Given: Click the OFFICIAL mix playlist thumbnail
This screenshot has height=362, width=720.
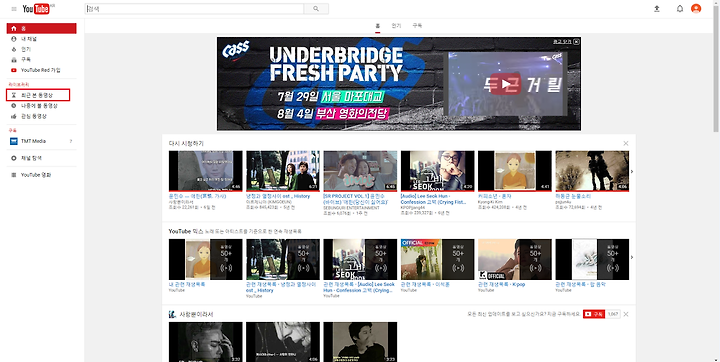Looking at the screenshot, I should tap(438, 260).
